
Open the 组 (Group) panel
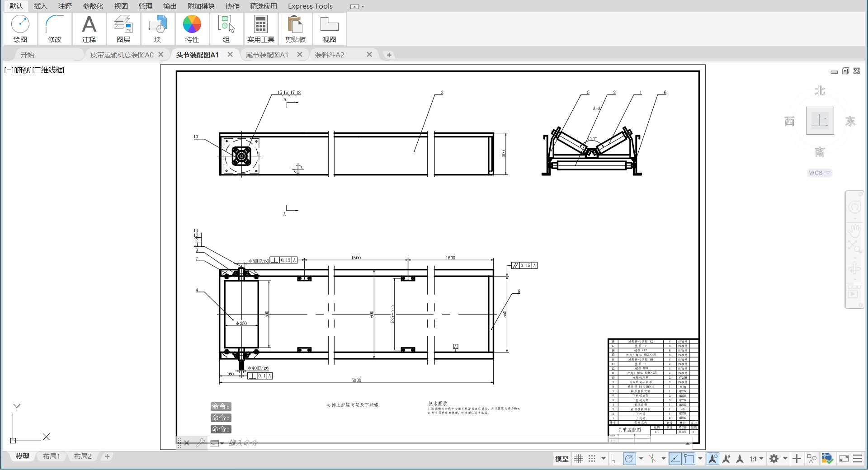tap(226, 29)
